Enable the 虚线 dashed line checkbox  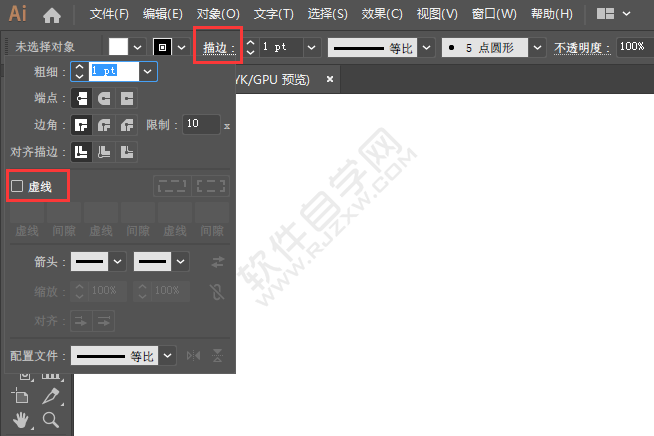17,186
